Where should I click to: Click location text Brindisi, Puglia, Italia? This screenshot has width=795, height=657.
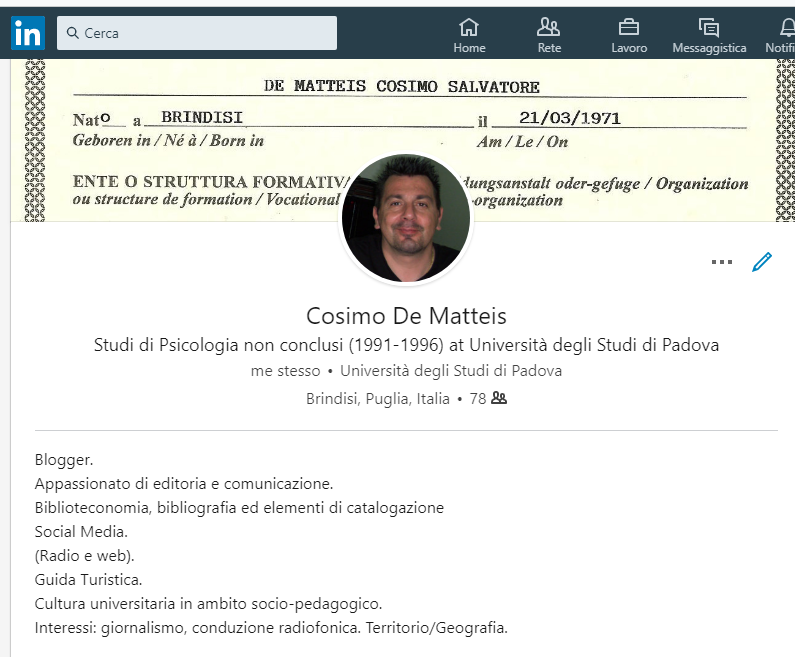click(378, 398)
